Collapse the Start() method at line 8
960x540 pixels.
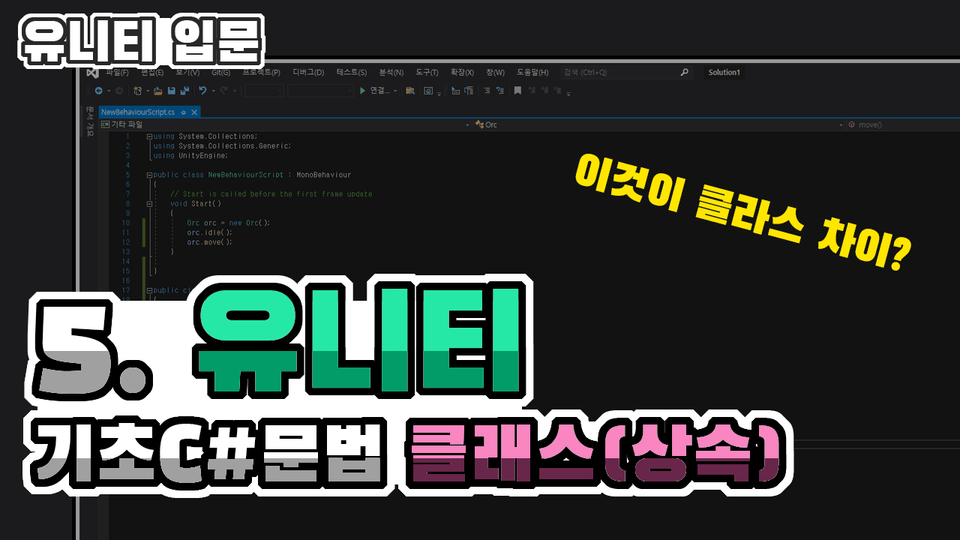coord(149,204)
